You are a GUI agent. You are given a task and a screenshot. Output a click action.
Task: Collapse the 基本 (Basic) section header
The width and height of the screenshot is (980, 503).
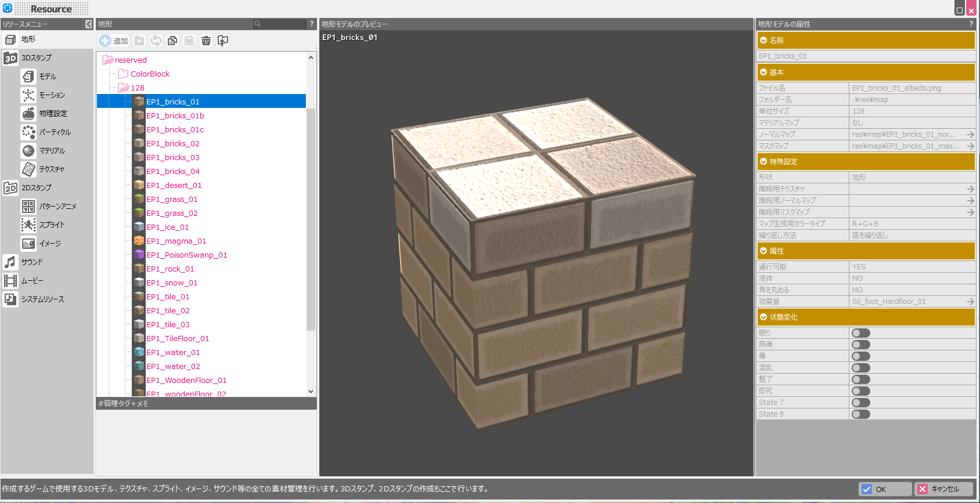(763, 73)
